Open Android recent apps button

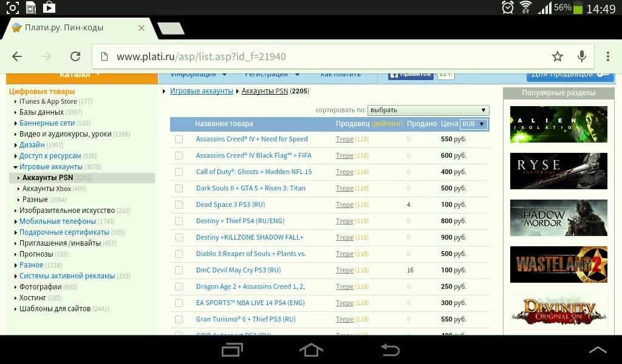point(232,350)
